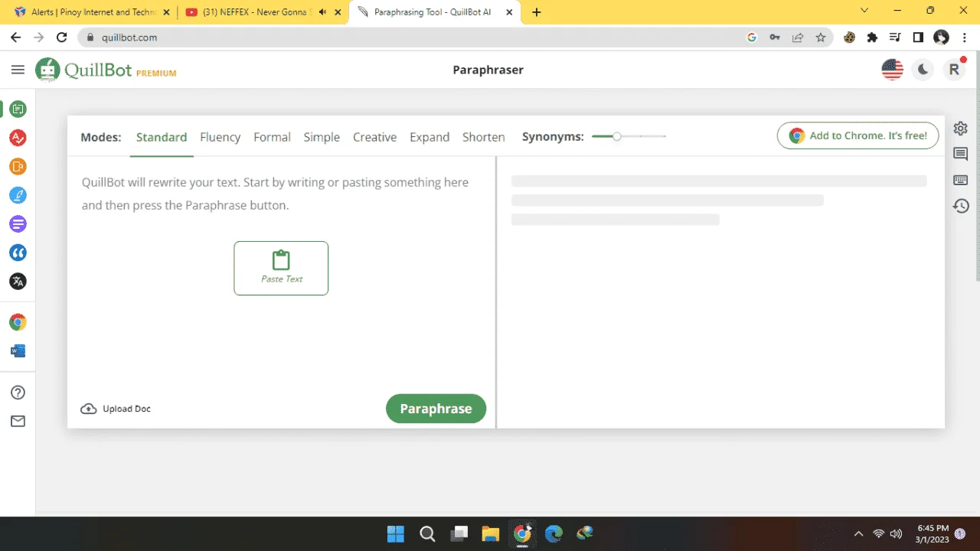Click the Google icon in address bar
Viewport: 980px width, 551px height.
point(752,37)
